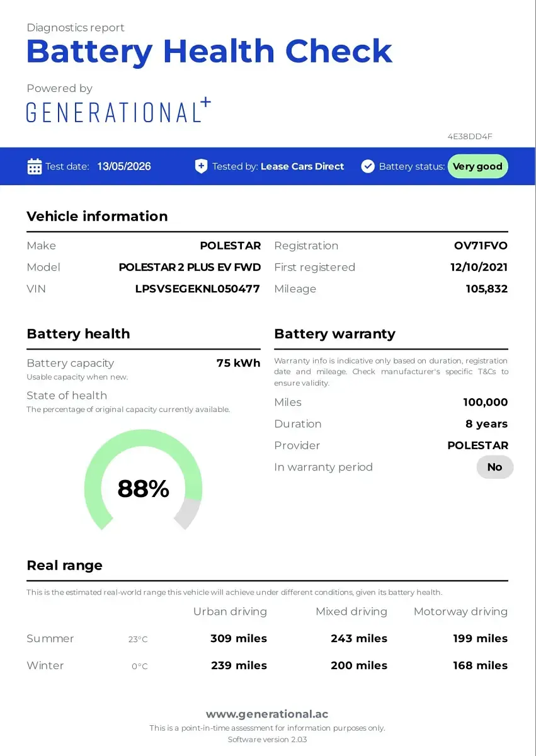Click the Generational+ logo

(x=118, y=111)
